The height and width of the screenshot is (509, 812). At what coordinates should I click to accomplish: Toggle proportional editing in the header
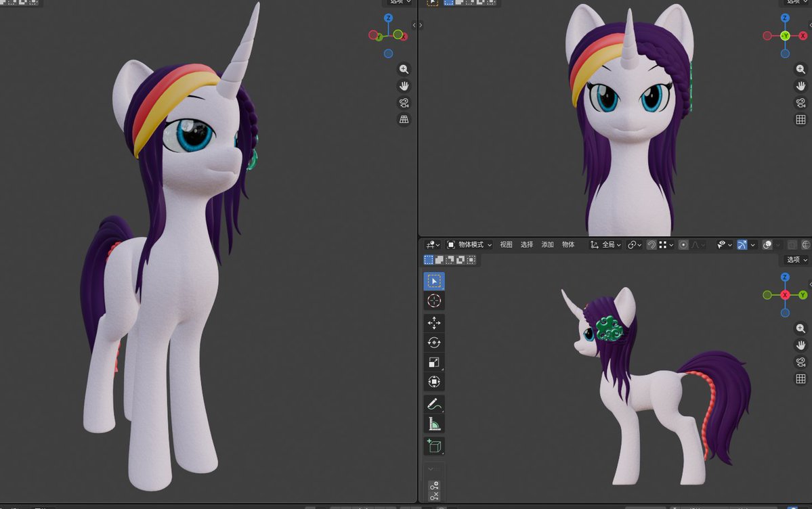[x=683, y=245]
